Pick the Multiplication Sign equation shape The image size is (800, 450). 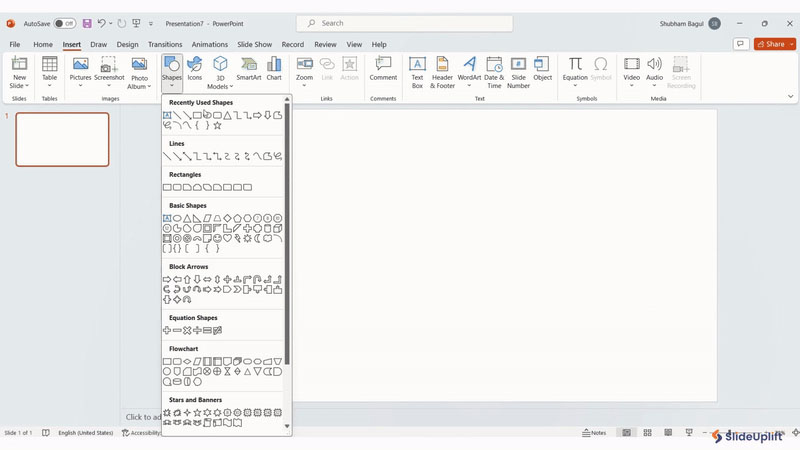click(187, 331)
